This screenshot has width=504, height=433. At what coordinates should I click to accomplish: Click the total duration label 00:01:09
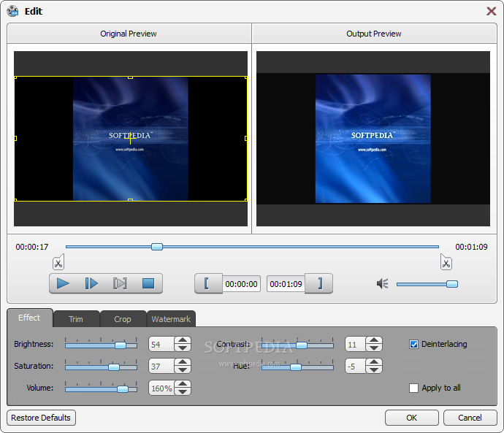(471, 247)
